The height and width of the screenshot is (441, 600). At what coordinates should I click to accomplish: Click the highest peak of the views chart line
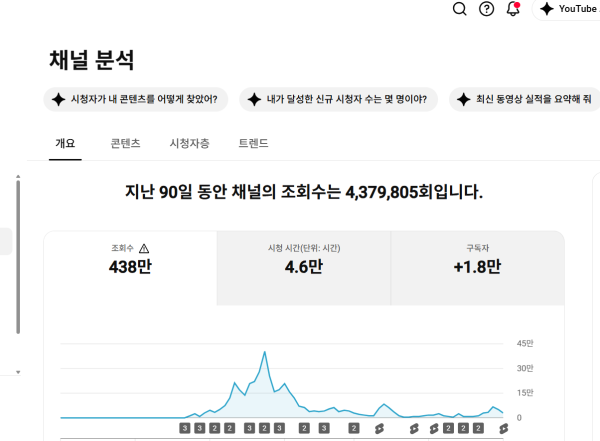pyautogui.click(x=264, y=352)
